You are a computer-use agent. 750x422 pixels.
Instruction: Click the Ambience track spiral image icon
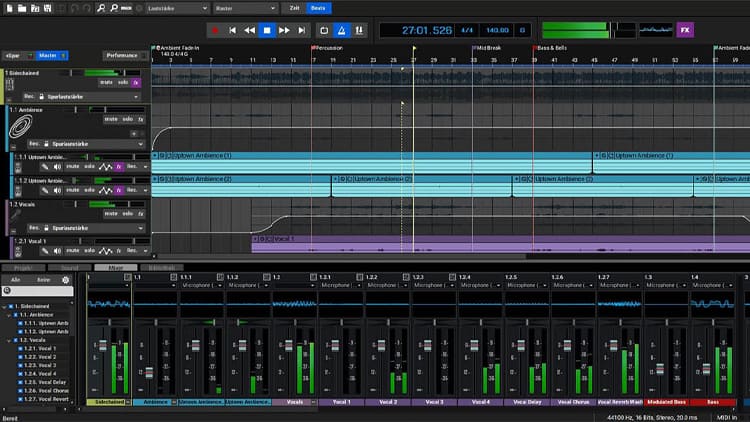20,126
